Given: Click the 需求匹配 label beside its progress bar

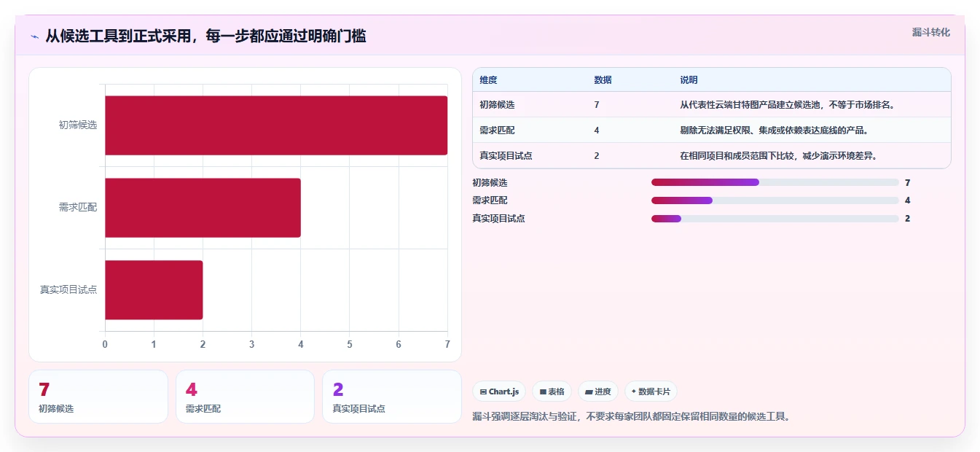Looking at the screenshot, I should point(490,200).
